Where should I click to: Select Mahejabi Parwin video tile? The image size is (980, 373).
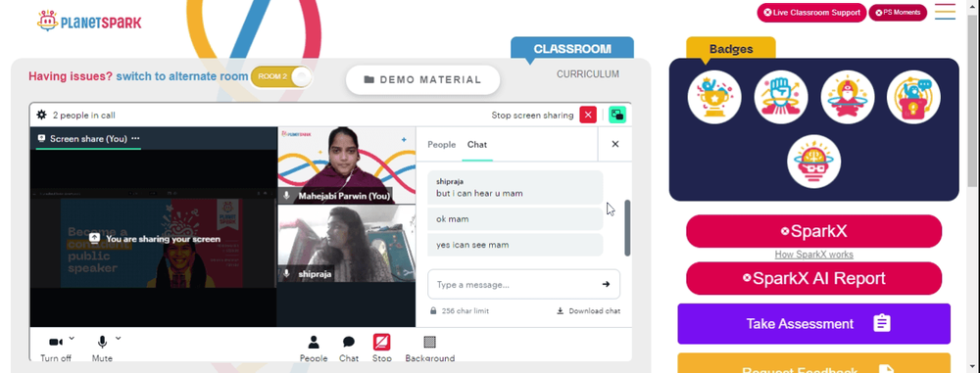[x=347, y=165]
